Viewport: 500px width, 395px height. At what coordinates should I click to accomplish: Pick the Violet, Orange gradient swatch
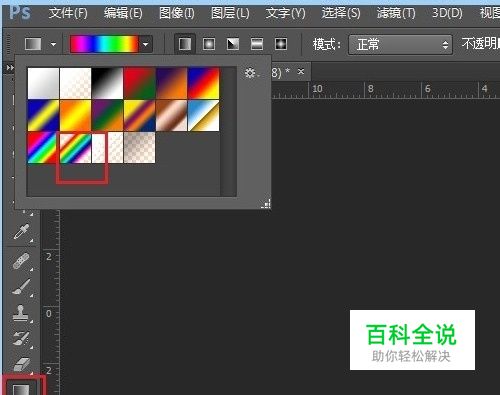[x=171, y=83]
